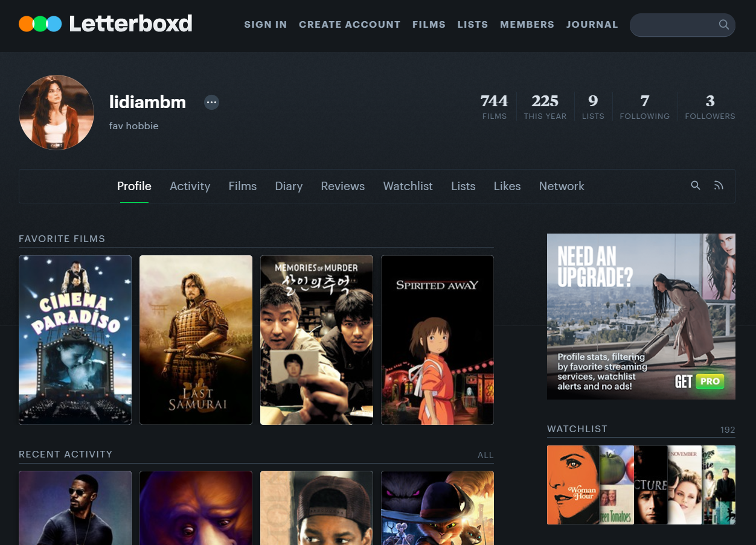
Task: Open the recent film with hat-wearing cat
Action: coord(437,508)
